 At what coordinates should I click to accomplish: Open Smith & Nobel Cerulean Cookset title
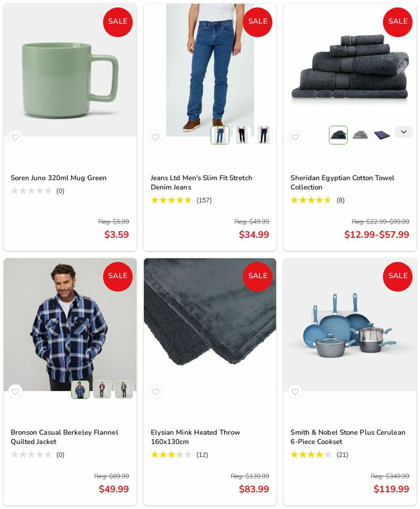pyautogui.click(x=348, y=437)
